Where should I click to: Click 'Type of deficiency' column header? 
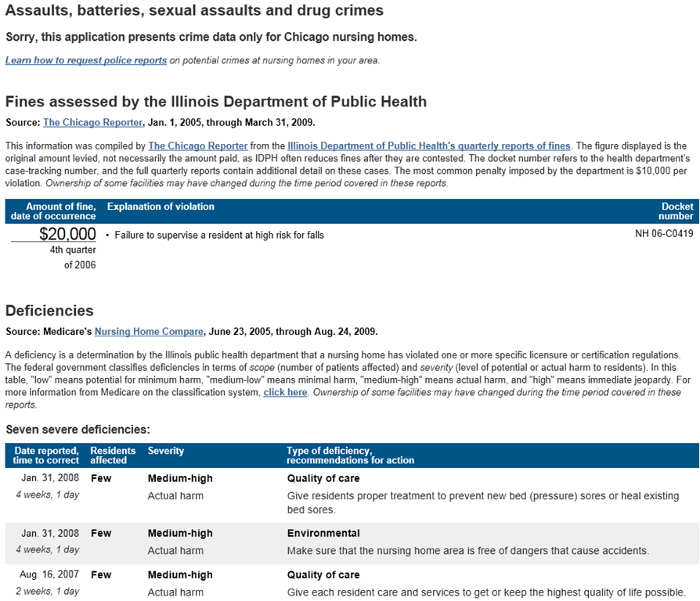coord(351,455)
